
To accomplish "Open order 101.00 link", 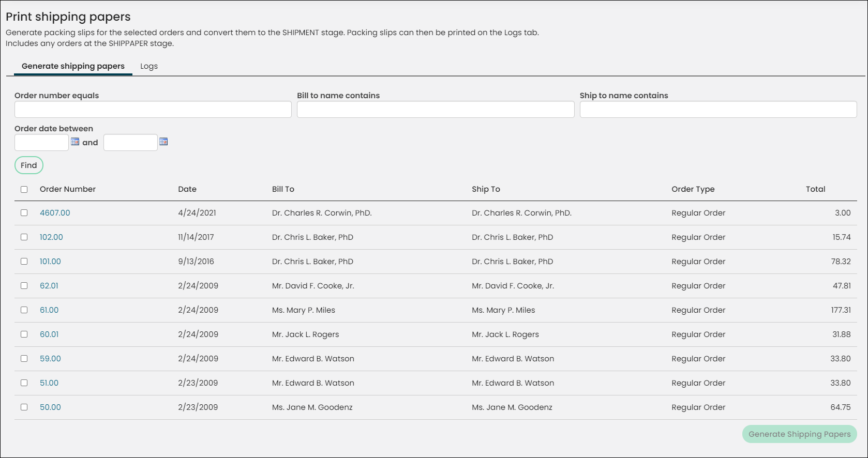I will pyautogui.click(x=50, y=262).
